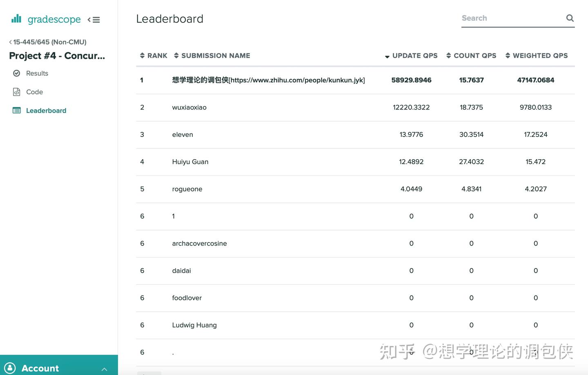Expand the Account section chevron
The height and width of the screenshot is (375, 588).
[x=105, y=368]
